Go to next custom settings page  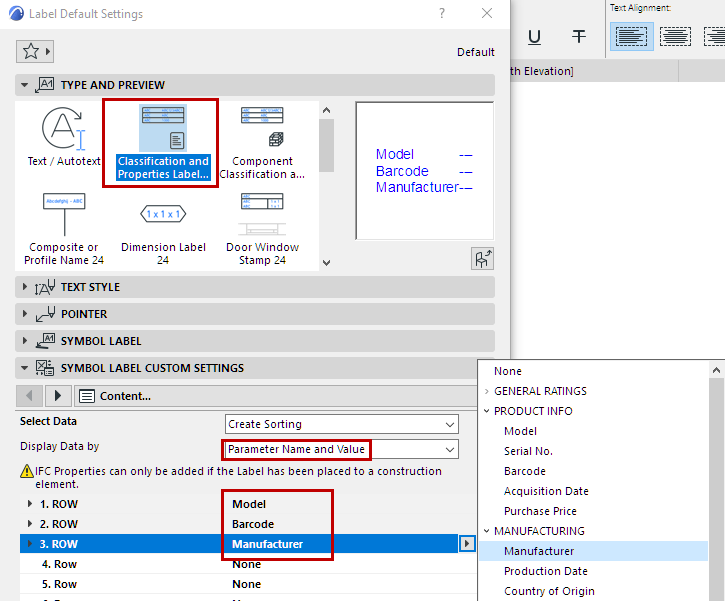tap(58, 396)
